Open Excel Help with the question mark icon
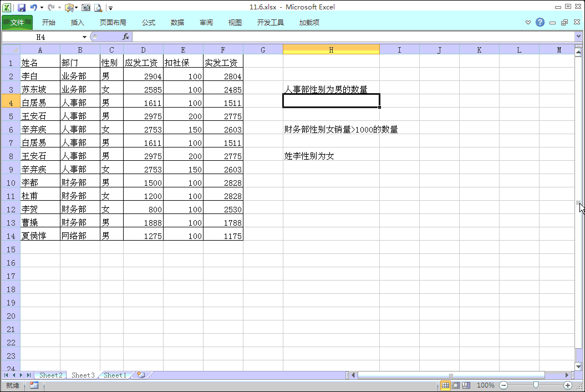The image size is (585, 392). 540,22
